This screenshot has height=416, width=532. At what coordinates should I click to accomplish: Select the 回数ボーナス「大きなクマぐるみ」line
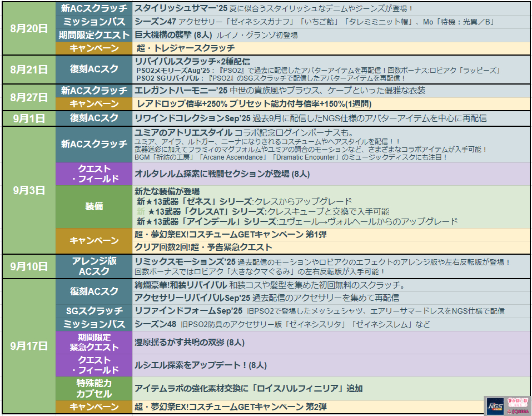tap(260, 272)
